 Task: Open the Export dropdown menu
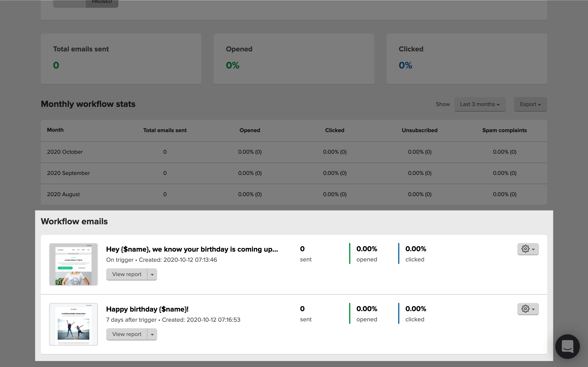tap(530, 104)
